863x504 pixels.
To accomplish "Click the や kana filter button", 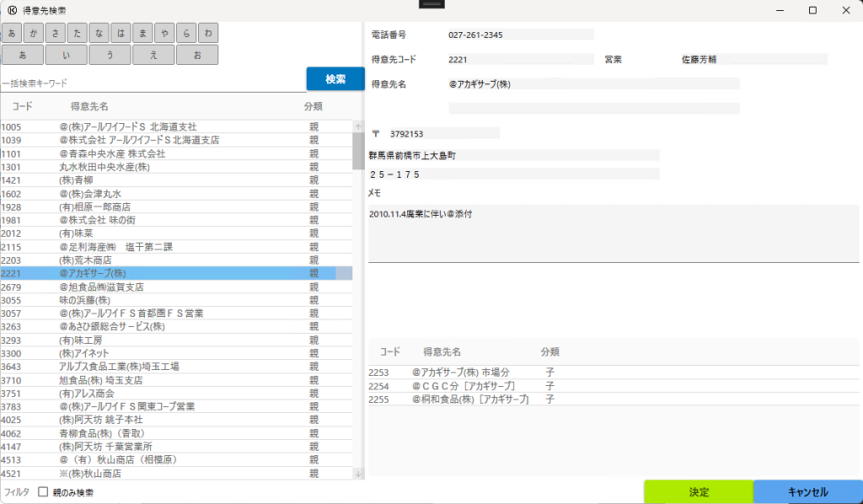I will (x=164, y=33).
